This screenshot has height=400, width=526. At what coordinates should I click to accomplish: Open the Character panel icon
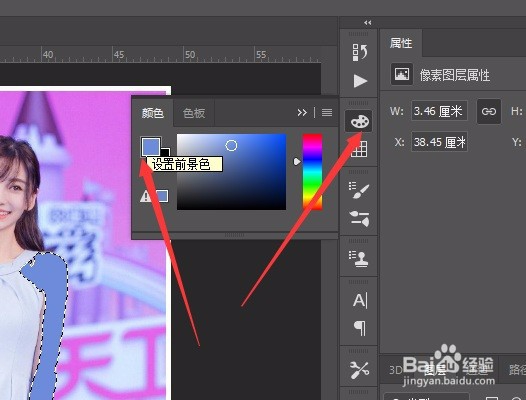coord(360,300)
